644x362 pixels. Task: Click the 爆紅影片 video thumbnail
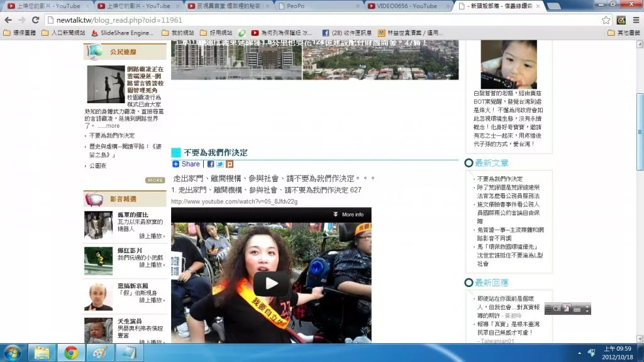[x=98, y=261]
